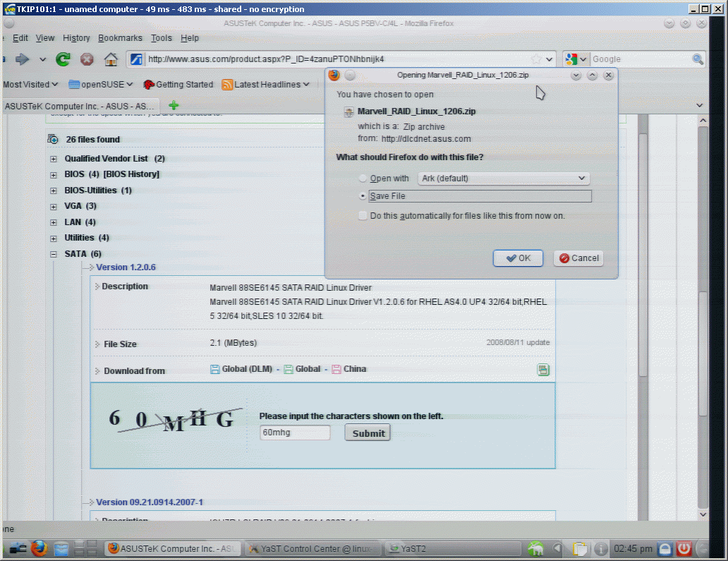Open the Latest Headlines feed dropdown
728x561 pixels.
(266, 85)
